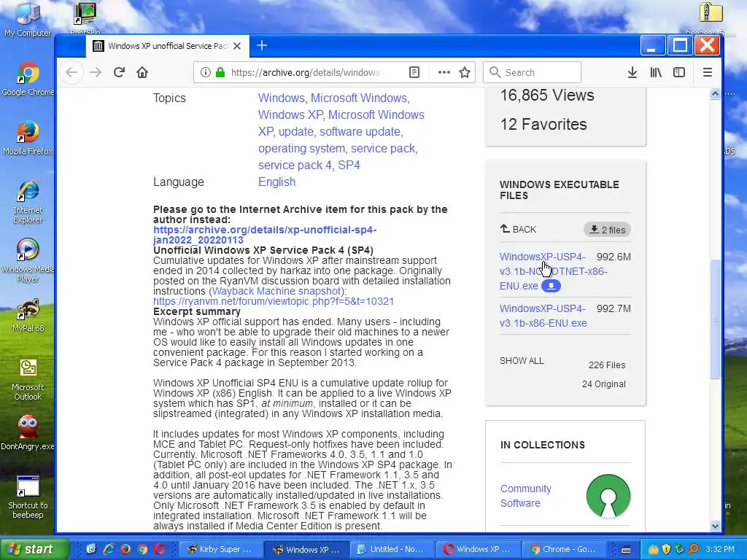This screenshot has width=747, height=560.
Task: Click the magnifier tray icon
Action: point(693,549)
